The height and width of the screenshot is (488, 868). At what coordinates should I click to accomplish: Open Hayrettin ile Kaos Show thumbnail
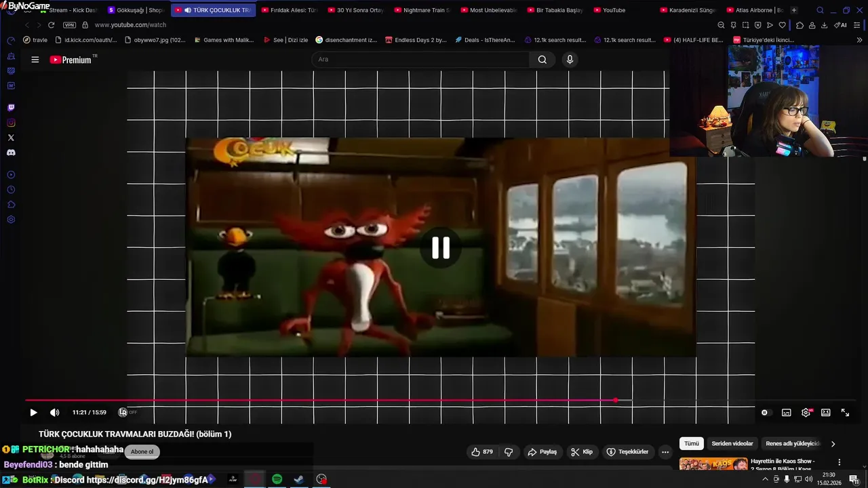713,465
